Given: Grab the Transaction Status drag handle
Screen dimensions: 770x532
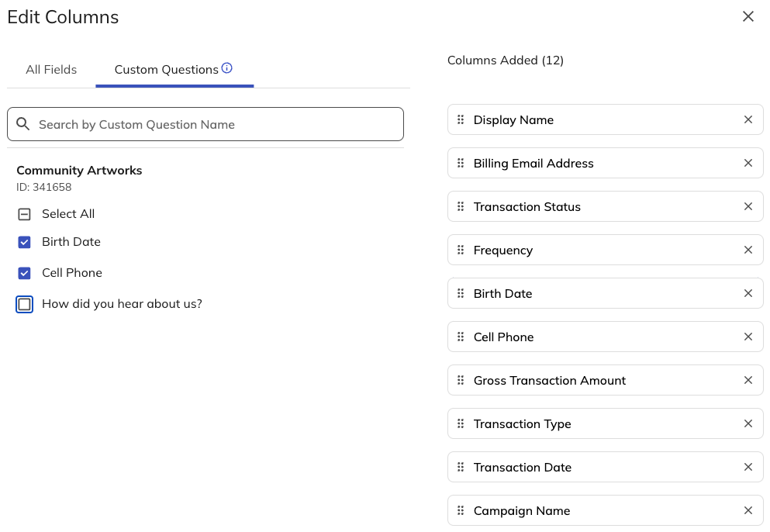Looking at the screenshot, I should (x=461, y=206).
